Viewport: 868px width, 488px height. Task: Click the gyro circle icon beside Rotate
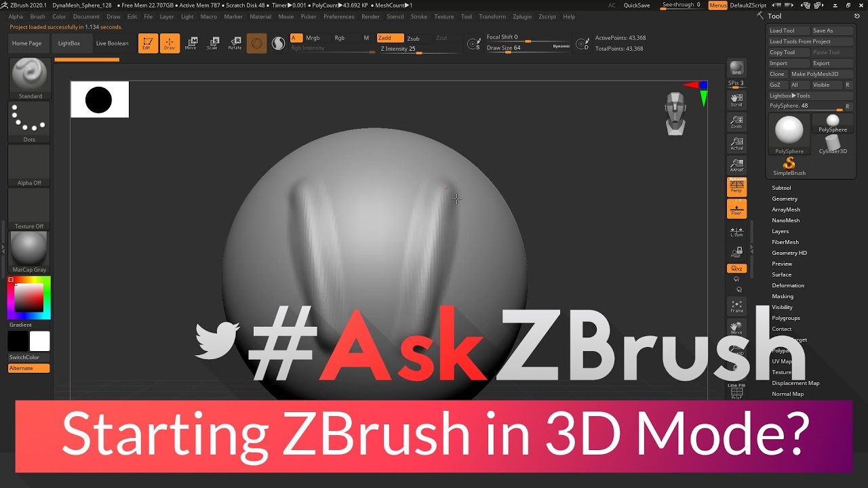coord(256,43)
